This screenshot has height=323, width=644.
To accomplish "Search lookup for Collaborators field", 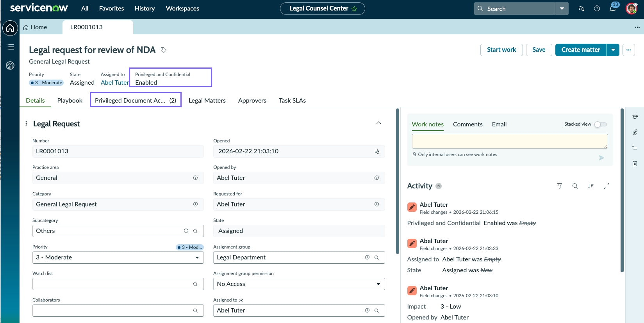I will (195, 311).
